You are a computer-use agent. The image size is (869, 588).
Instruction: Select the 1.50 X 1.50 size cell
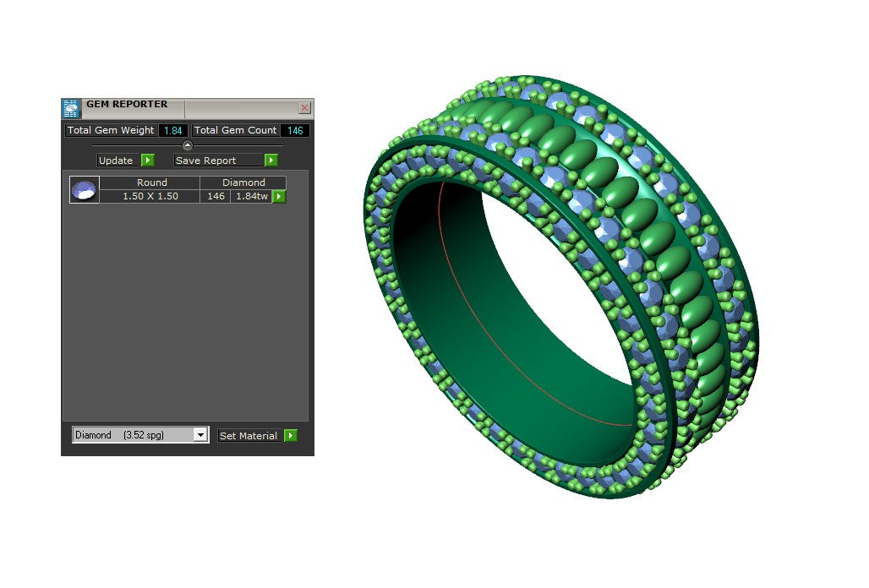150,196
